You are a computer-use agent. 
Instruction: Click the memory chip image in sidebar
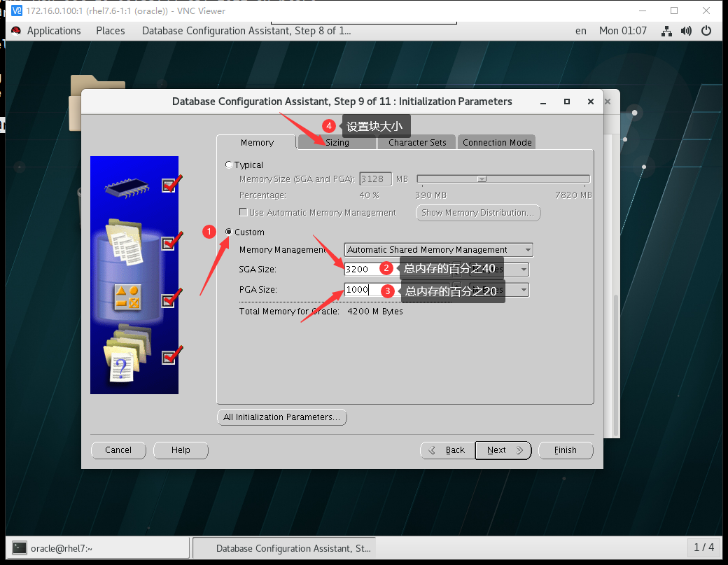coord(127,188)
